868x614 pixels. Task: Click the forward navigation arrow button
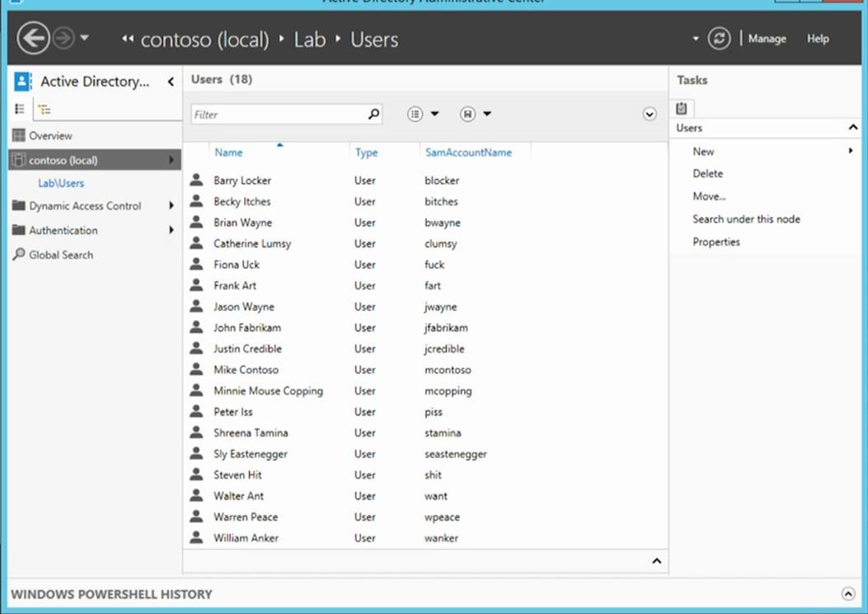point(63,38)
